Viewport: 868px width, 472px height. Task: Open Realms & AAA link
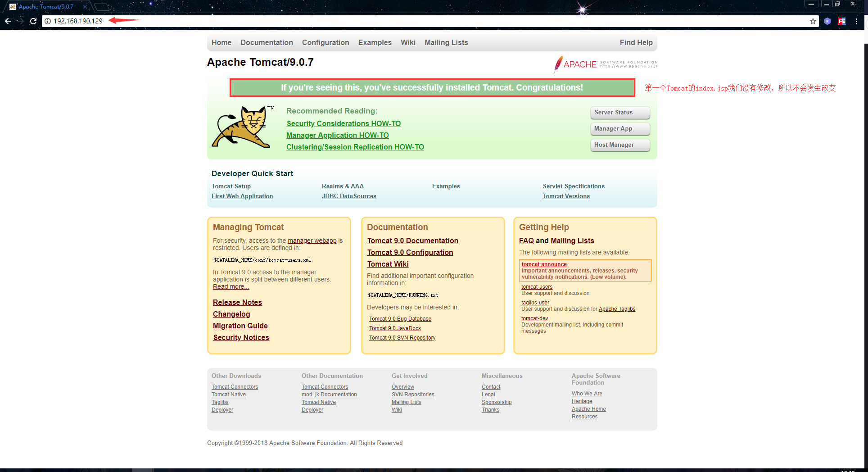click(x=343, y=186)
